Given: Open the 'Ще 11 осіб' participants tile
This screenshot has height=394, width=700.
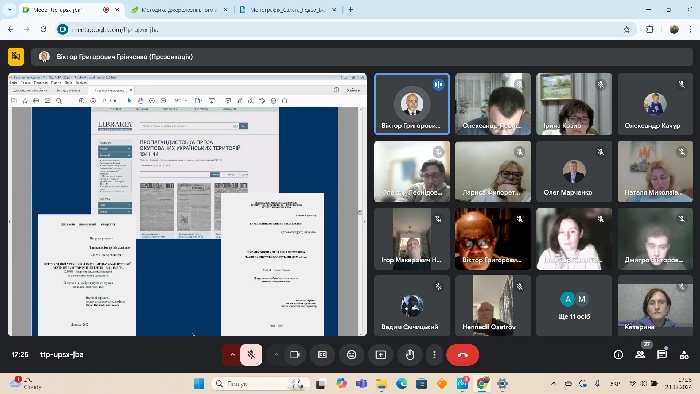Looking at the screenshot, I should point(574,305).
